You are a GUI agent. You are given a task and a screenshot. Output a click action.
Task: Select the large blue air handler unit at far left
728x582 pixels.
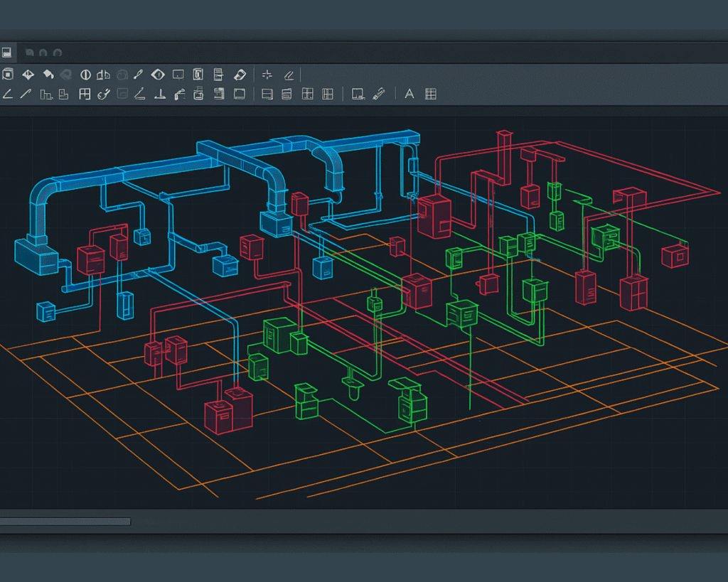pyautogui.click(x=36, y=256)
